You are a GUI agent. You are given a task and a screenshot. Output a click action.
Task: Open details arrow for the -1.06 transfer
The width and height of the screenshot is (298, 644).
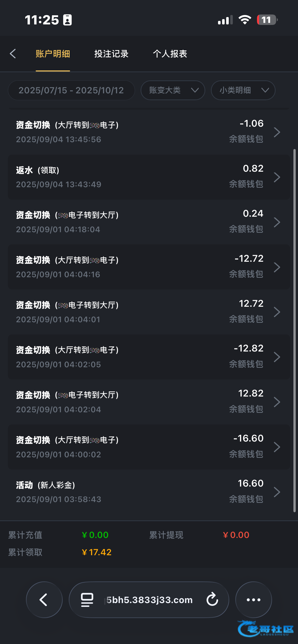click(x=277, y=132)
